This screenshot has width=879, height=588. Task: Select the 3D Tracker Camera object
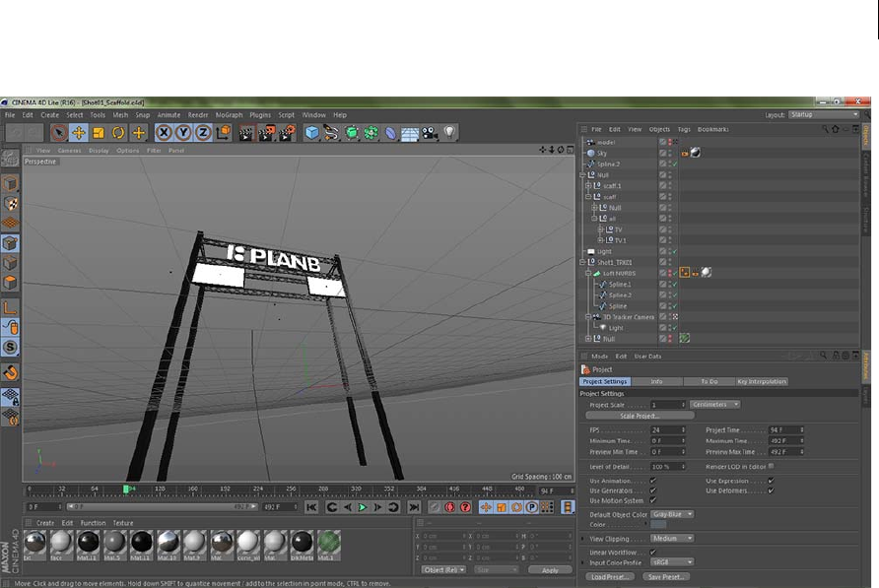coord(629,317)
